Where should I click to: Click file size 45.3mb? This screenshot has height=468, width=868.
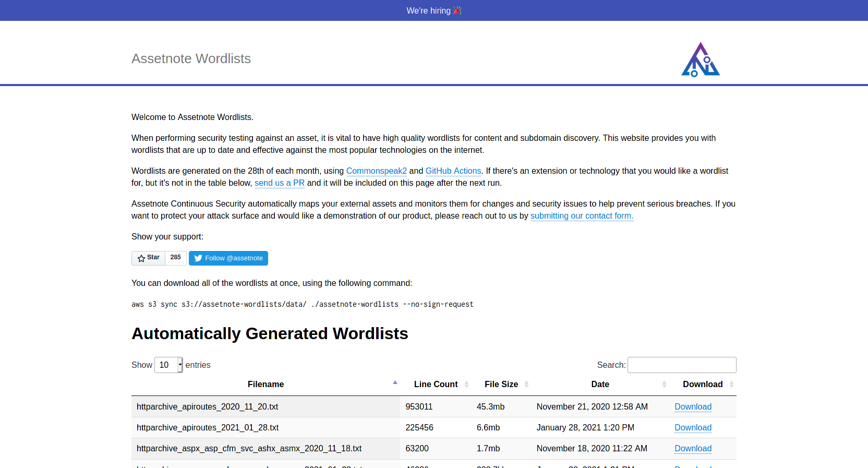tap(490, 406)
